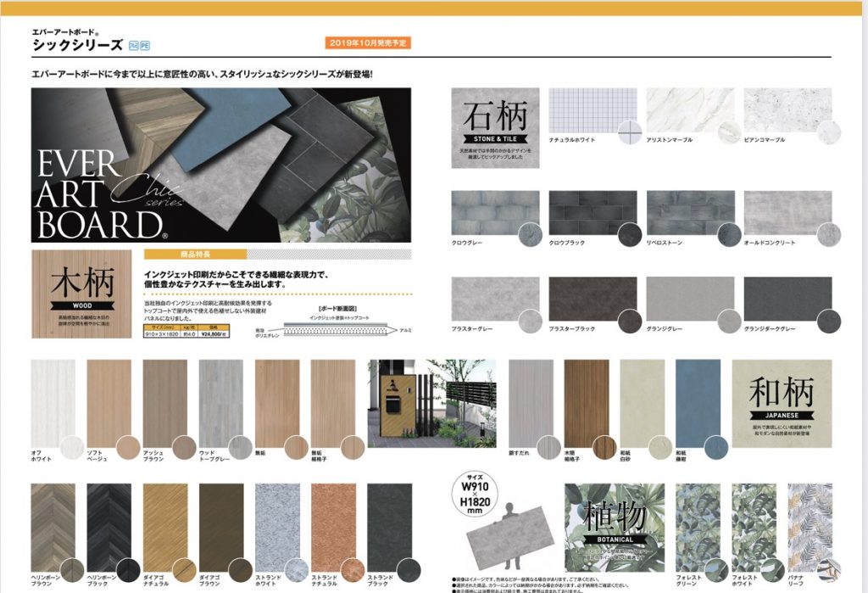Image resolution: width=868 pixels, height=593 pixels.
Task: Click the クロウグレー circular close-up sample
Action: (530, 235)
